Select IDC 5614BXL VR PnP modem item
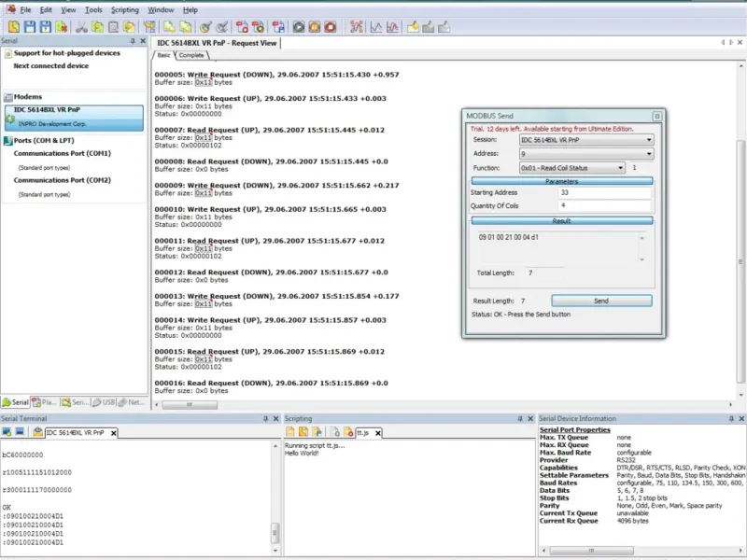Image resolution: width=747 pixels, height=560 pixels. (74, 118)
